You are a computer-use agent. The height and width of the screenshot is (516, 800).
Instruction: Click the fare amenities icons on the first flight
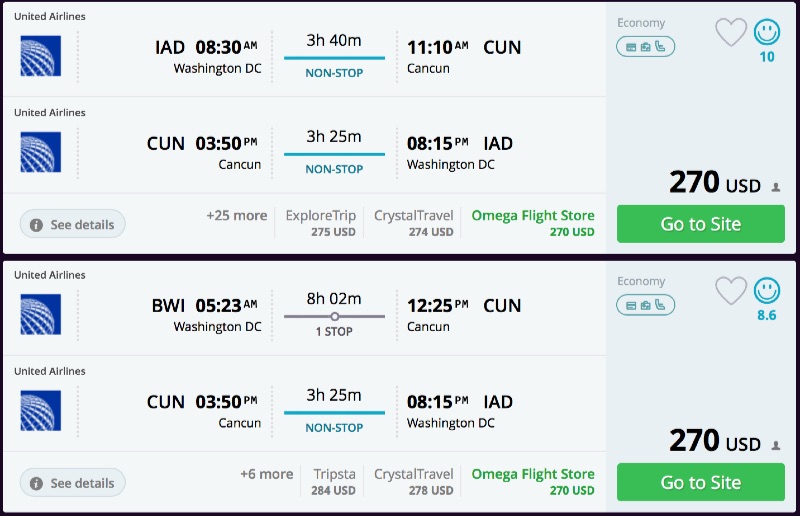[x=645, y=46]
